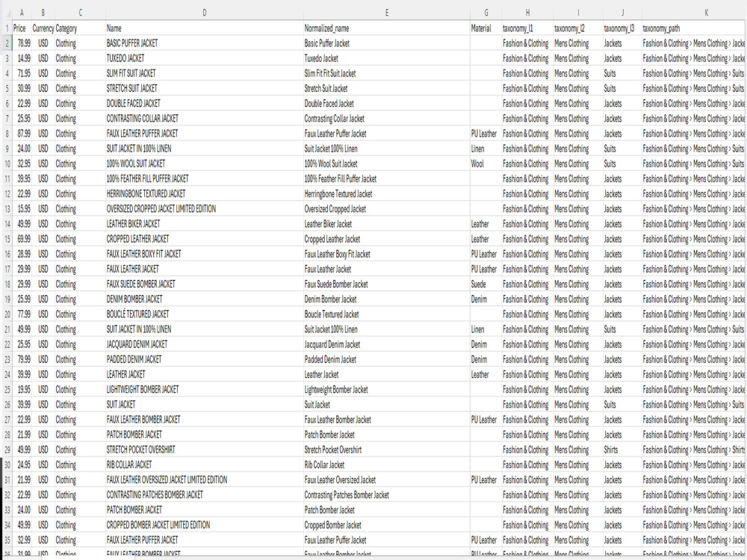The image size is (747, 560).
Task: Click normalized name 'Cropped Leather Jacket'
Action: click(386, 239)
